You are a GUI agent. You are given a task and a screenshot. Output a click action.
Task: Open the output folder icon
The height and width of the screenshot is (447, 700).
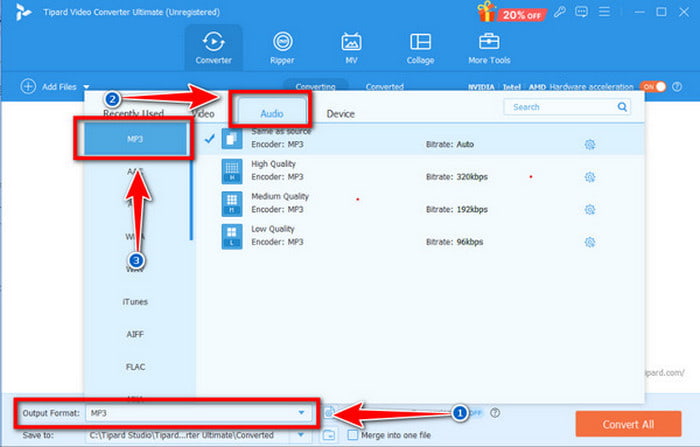[329, 434]
